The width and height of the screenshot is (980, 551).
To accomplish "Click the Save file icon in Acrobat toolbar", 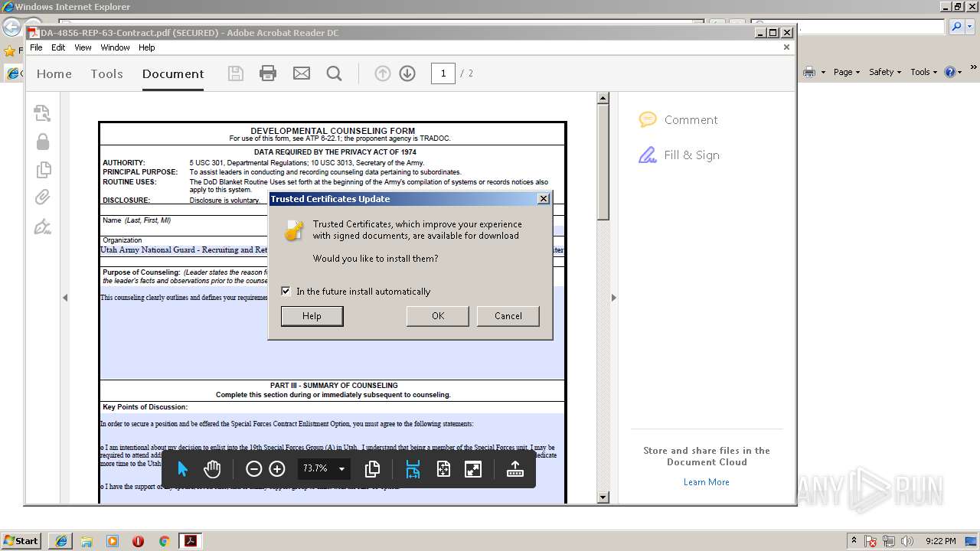I will [236, 73].
